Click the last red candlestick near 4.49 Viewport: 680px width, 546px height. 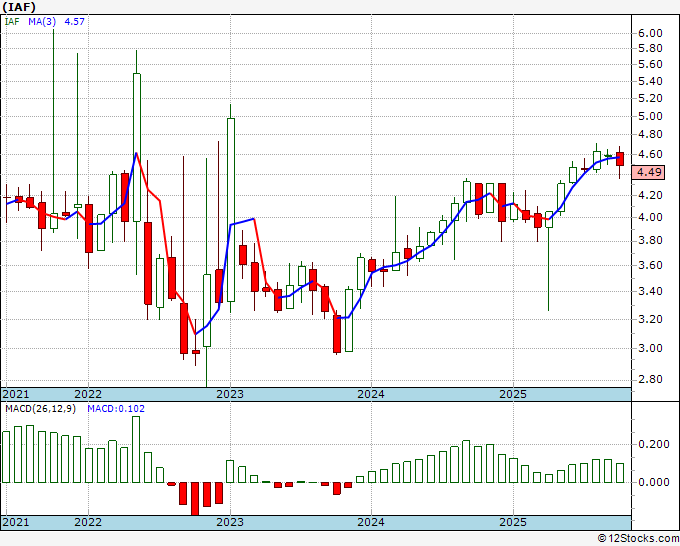click(620, 159)
